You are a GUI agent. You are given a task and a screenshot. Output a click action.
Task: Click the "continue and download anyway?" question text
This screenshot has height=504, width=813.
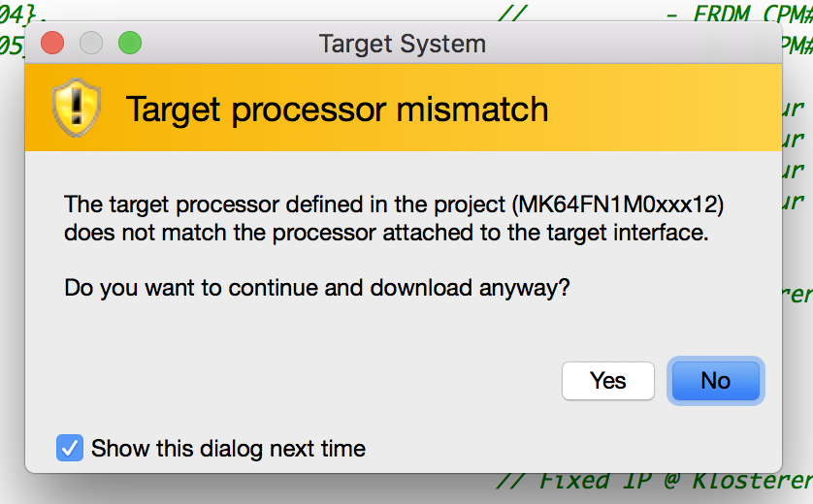pos(399,288)
